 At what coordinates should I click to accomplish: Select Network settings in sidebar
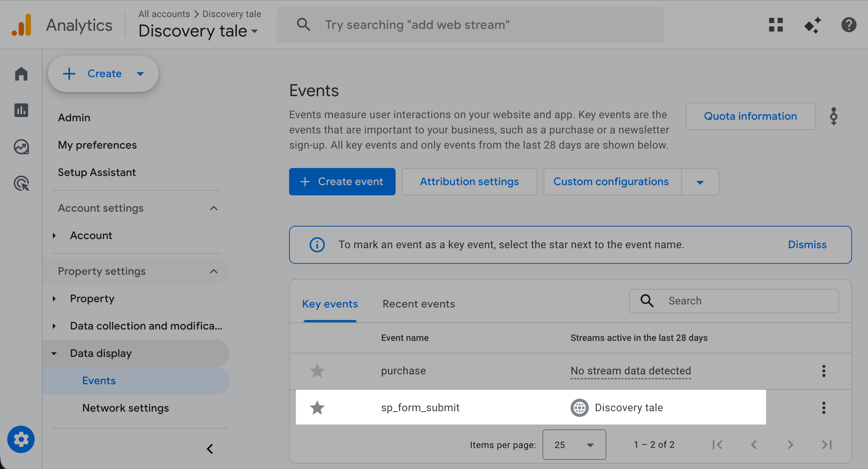tap(126, 408)
